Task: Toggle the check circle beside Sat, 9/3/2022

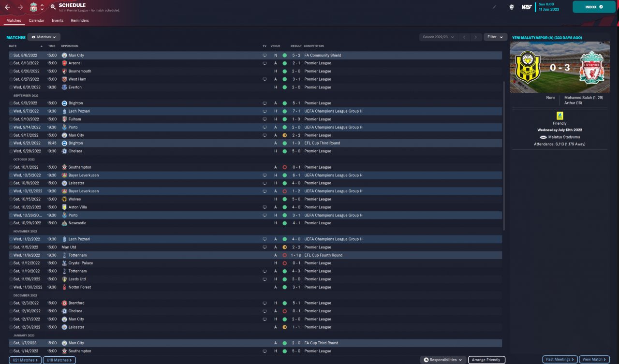Action: click(x=11, y=103)
